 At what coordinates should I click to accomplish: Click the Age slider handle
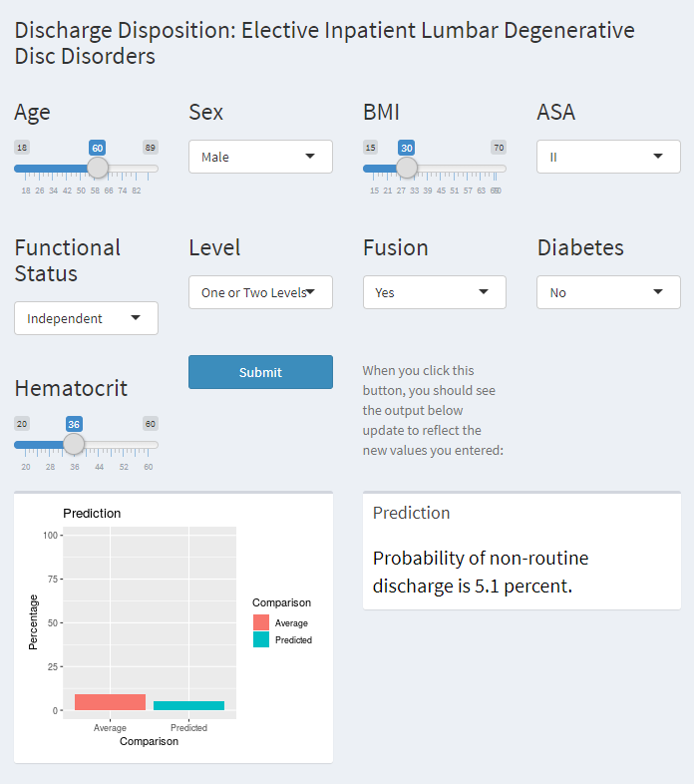point(98,169)
